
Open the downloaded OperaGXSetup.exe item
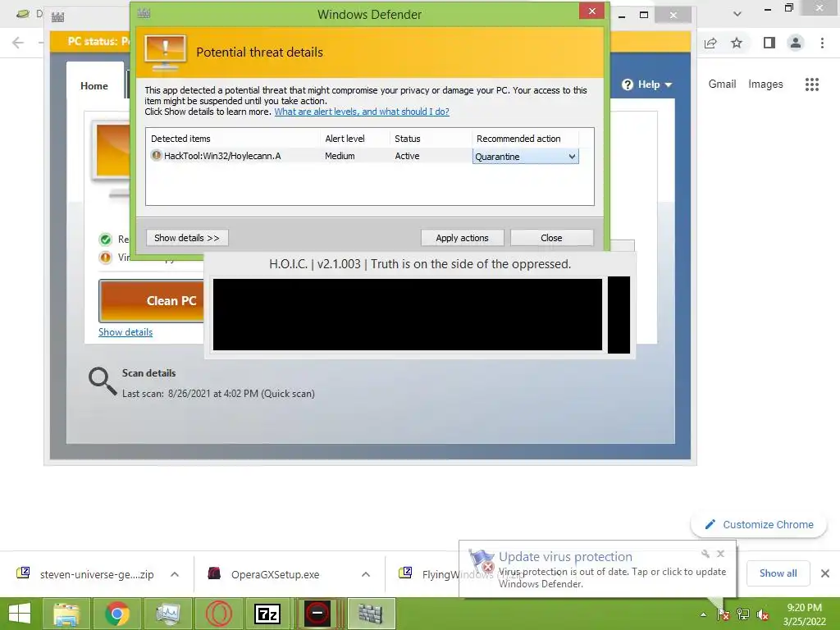pyautogui.click(x=264, y=574)
